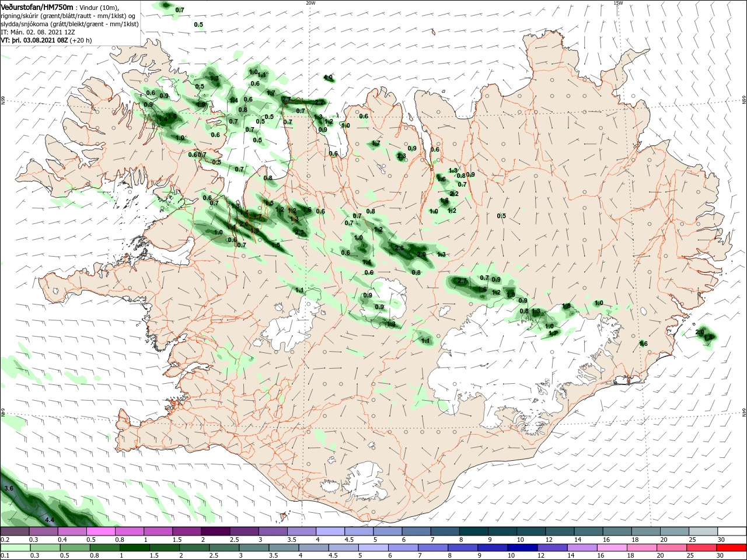Viewport: 747px width, 560px height.
Task: Select the crimson swatch labeled 25, lower legend row
Action: (x=701, y=548)
